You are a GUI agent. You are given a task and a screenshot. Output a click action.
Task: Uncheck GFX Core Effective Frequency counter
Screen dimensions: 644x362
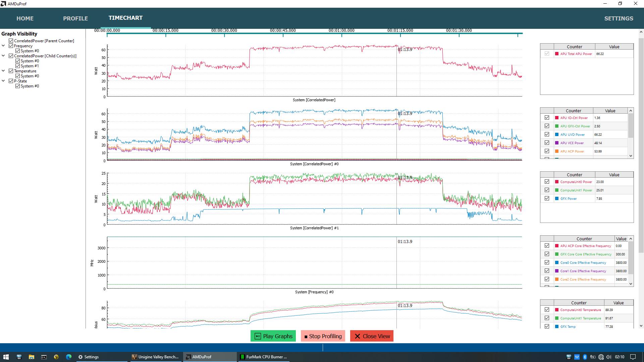click(x=547, y=254)
